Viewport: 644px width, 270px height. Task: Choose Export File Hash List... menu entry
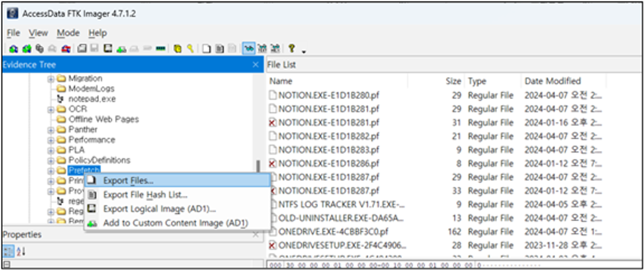point(177,195)
